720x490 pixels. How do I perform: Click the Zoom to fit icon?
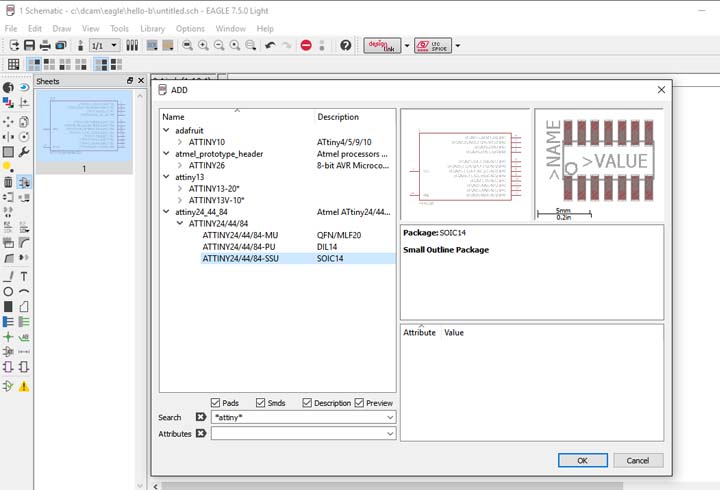[187, 45]
